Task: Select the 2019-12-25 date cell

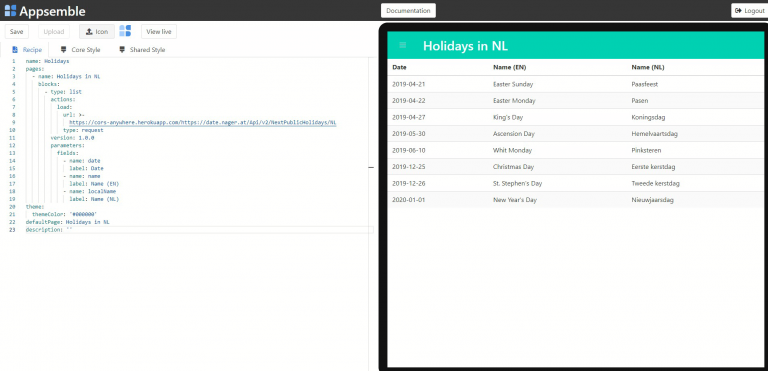Action: pos(408,167)
